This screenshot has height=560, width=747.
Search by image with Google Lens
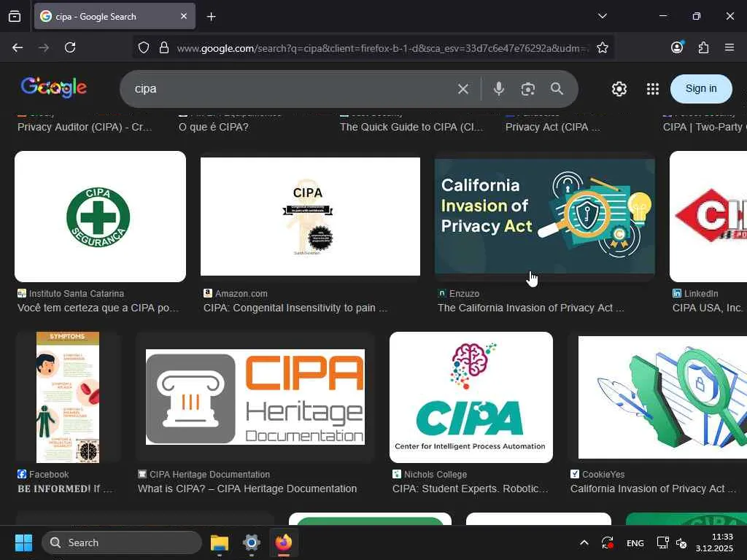click(528, 89)
